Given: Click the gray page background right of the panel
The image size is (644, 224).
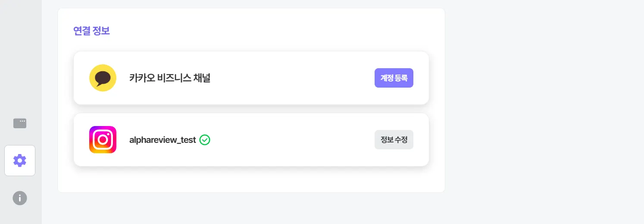Looking at the screenshot, I should [543, 108].
